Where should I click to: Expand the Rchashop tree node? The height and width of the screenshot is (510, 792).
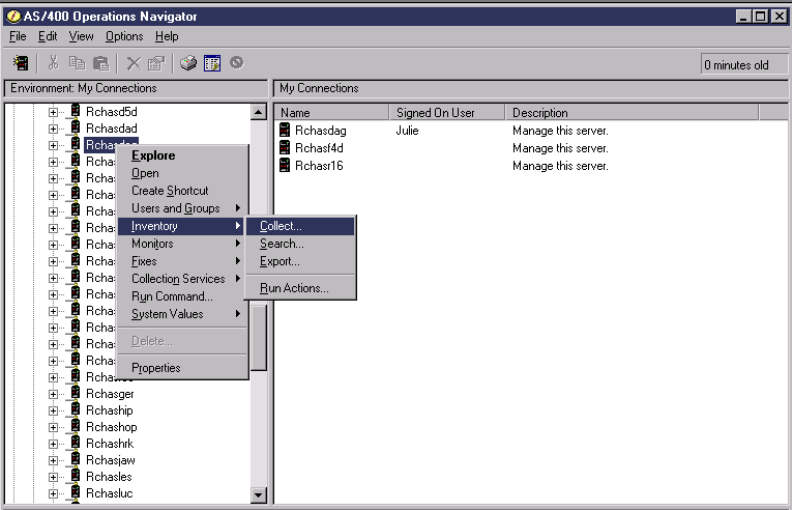(x=53, y=427)
